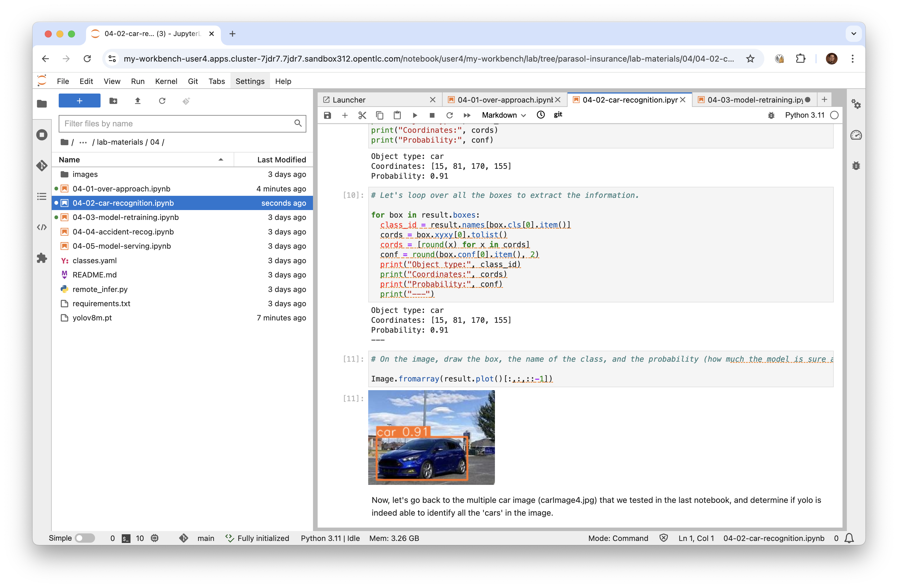Interrupt the kernel with the stop icon
Viewport: 898px width, 588px height.
pyautogui.click(x=432, y=115)
